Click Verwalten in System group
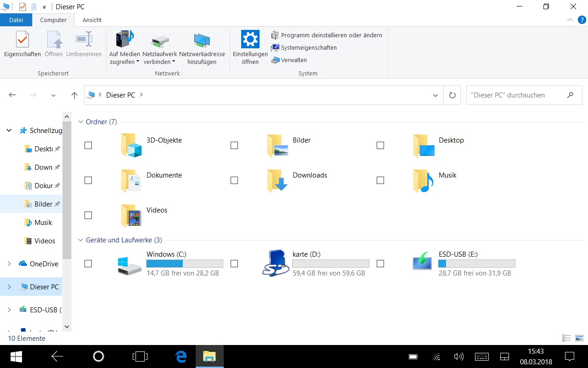 [x=289, y=60]
